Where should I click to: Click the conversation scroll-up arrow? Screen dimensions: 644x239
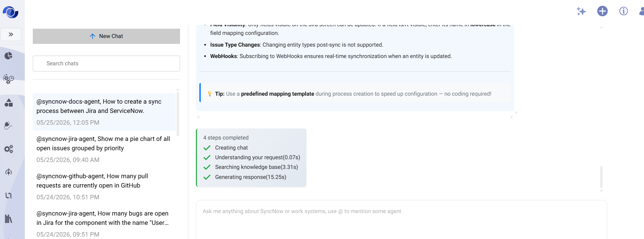(x=601, y=27)
